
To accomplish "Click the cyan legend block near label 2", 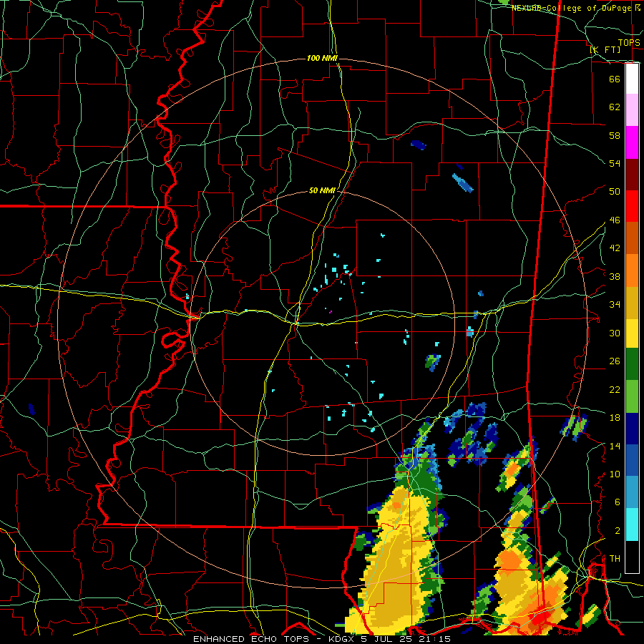I will (632, 525).
